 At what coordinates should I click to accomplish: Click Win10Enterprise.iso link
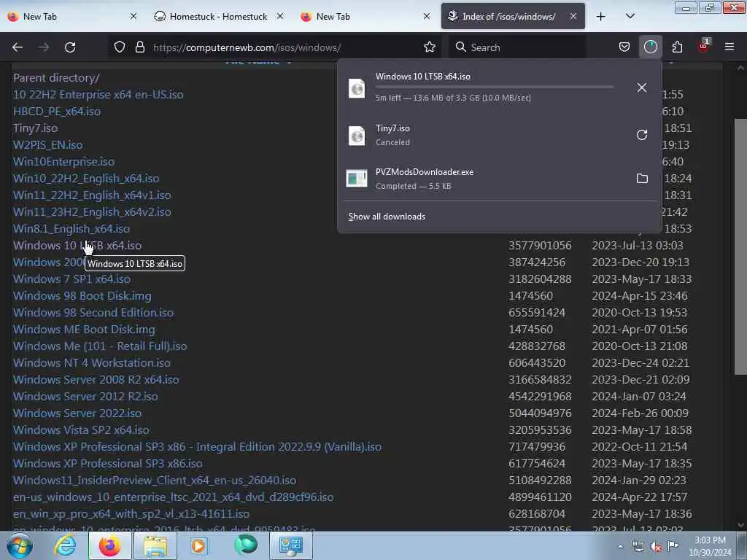coord(63,161)
